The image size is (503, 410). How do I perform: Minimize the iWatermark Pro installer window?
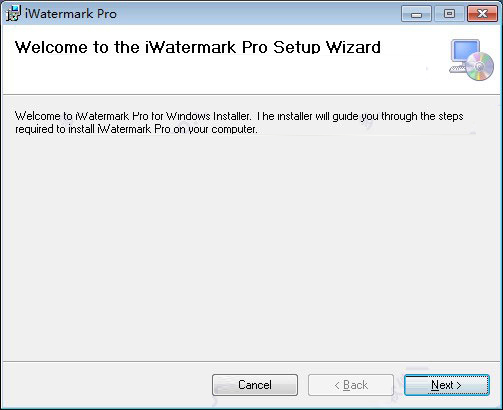[416, 14]
